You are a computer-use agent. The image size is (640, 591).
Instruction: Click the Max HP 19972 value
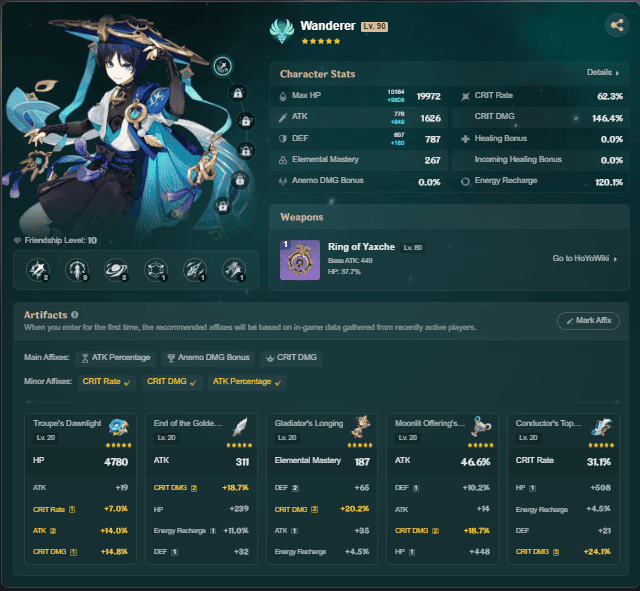tap(429, 96)
